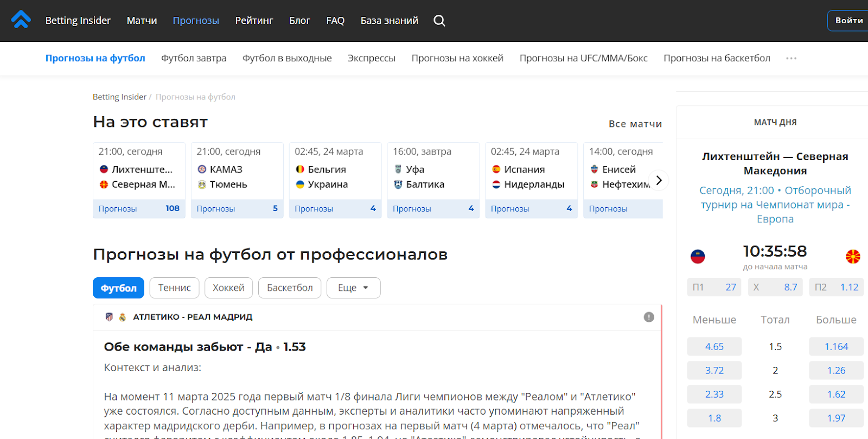This screenshot has width=868, height=439.
Task: Pick the П1 odds 27 button
Action: click(714, 287)
